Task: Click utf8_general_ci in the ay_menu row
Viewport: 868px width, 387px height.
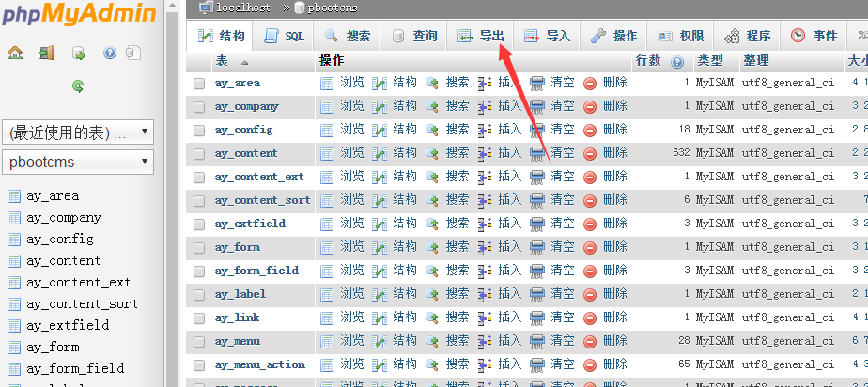Action: [x=788, y=341]
